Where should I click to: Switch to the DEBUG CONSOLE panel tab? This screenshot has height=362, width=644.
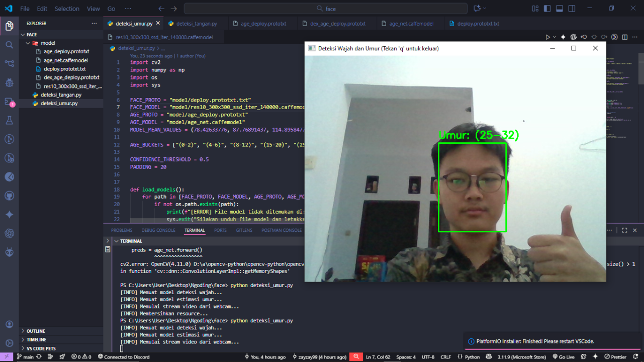[x=158, y=230]
